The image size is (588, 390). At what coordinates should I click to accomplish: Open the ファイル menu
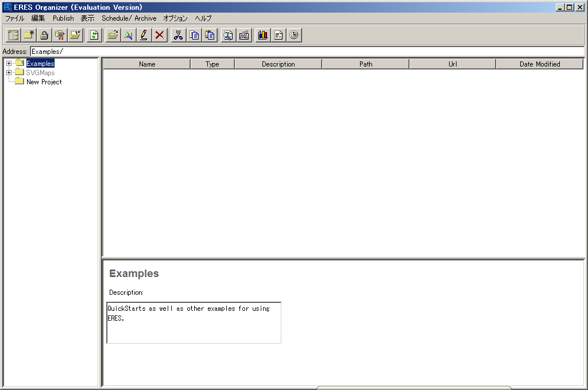pos(14,18)
